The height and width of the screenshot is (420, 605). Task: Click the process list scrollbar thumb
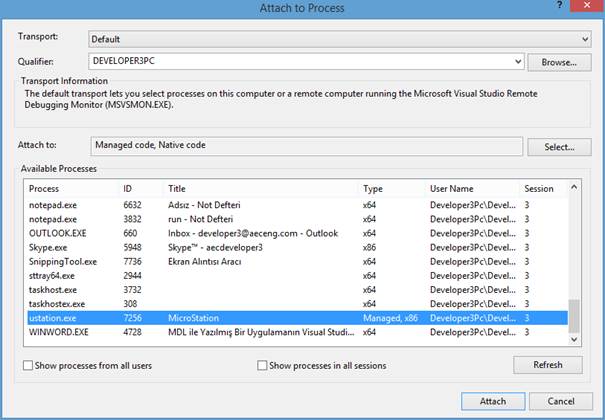click(574, 316)
